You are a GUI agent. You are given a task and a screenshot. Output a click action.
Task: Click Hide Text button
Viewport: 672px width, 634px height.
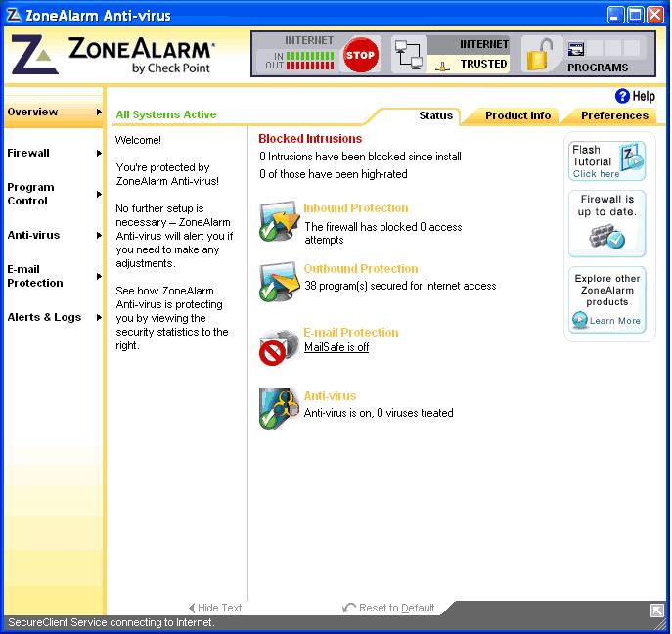point(215,608)
